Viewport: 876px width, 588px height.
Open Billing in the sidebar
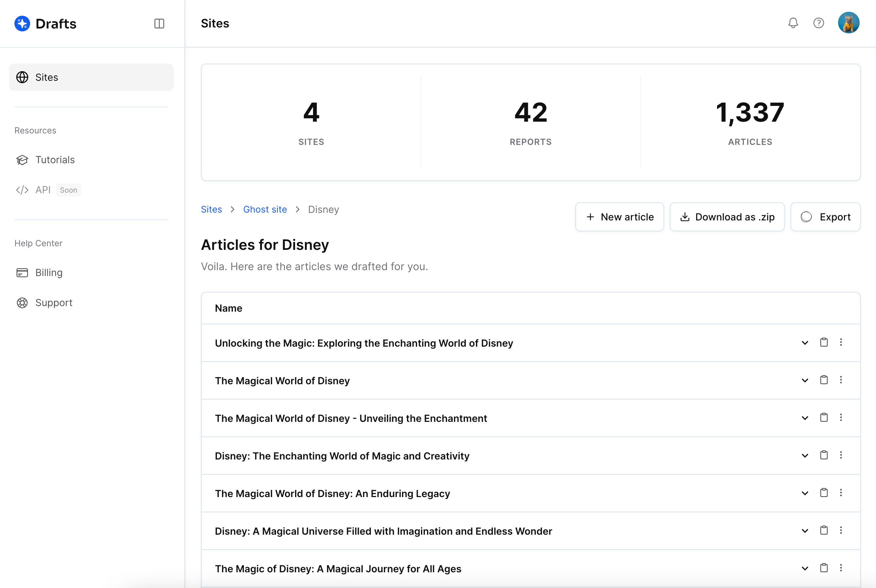(39, 273)
